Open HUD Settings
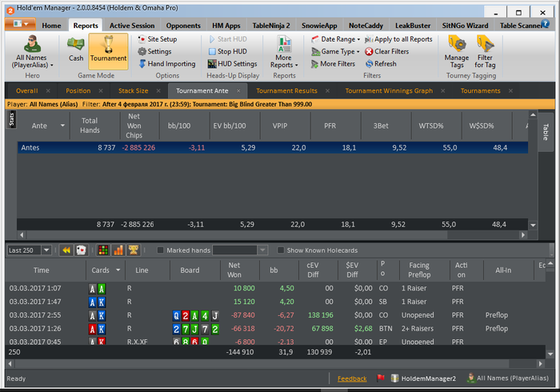The height and width of the screenshot is (392, 560). (233, 64)
